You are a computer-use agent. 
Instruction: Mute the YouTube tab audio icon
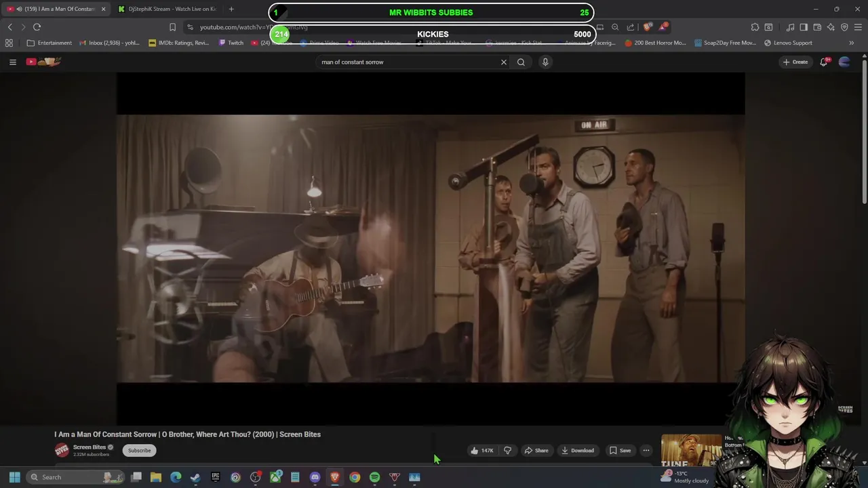(x=18, y=9)
